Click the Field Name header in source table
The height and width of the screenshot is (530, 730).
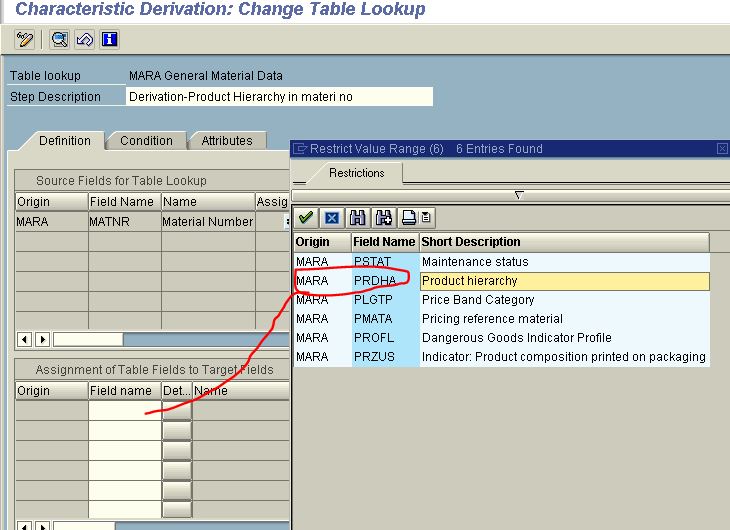[124, 202]
